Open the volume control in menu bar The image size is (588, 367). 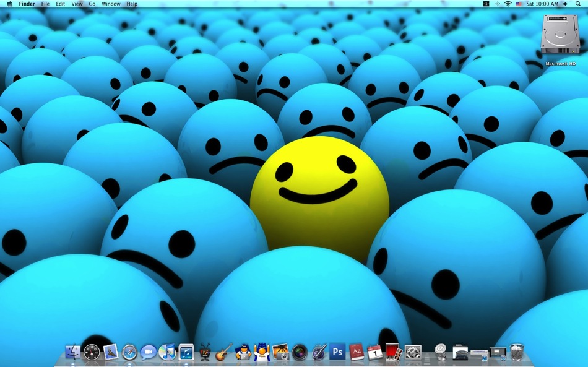point(565,4)
